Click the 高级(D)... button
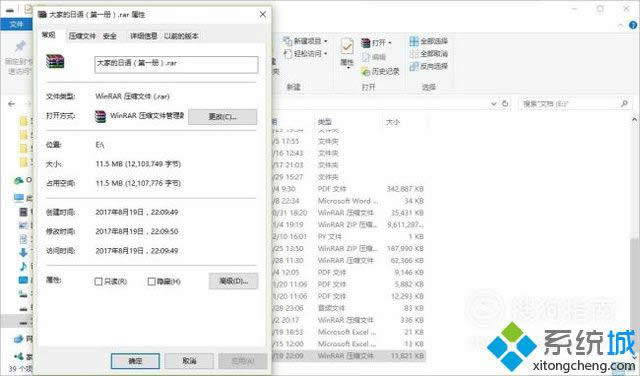640x376 pixels. (233, 281)
